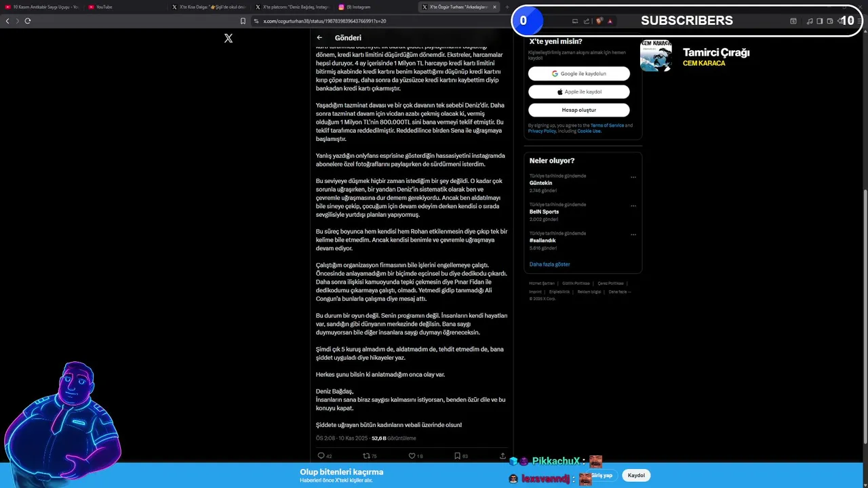The height and width of the screenshot is (488, 868).
Task: Open the music note media control icon
Action: (x=810, y=21)
